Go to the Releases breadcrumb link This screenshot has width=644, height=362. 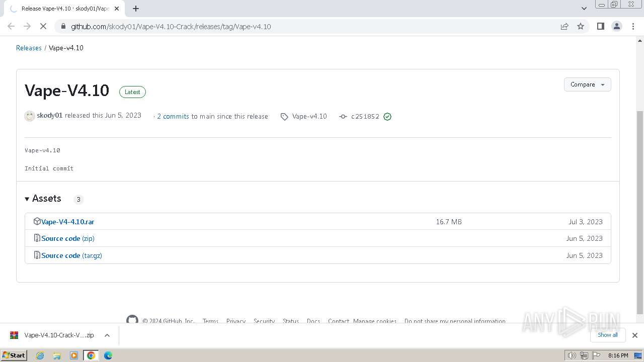click(x=29, y=48)
